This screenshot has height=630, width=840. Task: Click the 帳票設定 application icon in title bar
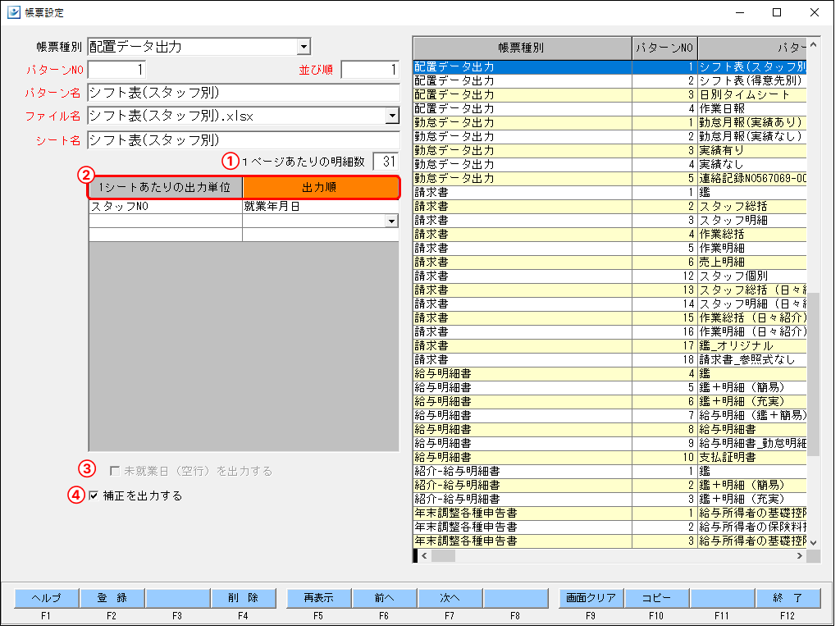(15, 12)
